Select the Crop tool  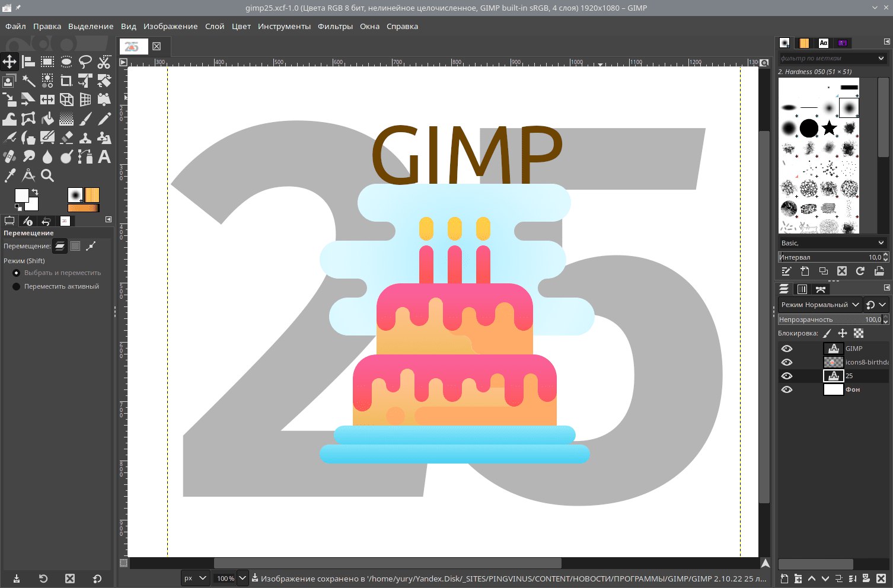point(66,80)
